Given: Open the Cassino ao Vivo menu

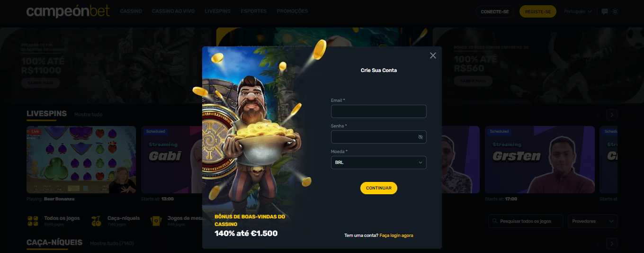Looking at the screenshot, I should click(x=173, y=11).
